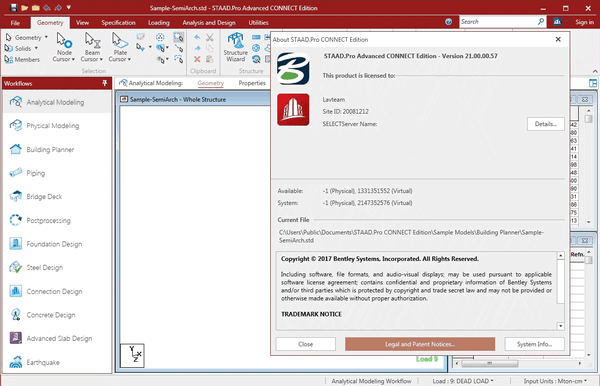This screenshot has width=600, height=386.
Task: Click the copyright text scroll-up arrow
Action: click(x=560, y=256)
